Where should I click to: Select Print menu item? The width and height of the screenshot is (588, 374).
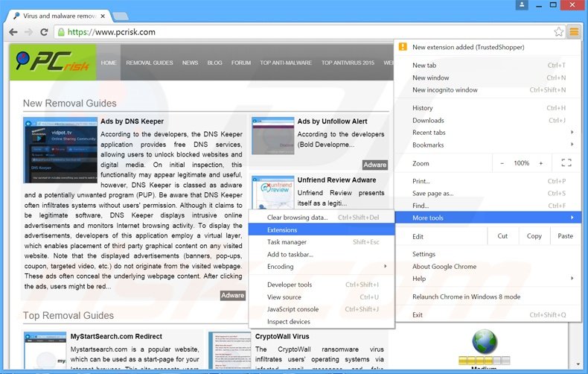488,181
